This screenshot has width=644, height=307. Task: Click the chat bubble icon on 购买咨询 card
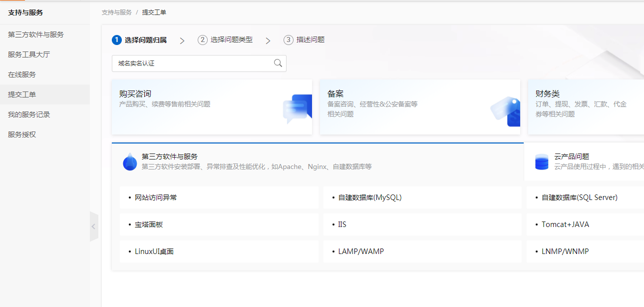pos(297,109)
